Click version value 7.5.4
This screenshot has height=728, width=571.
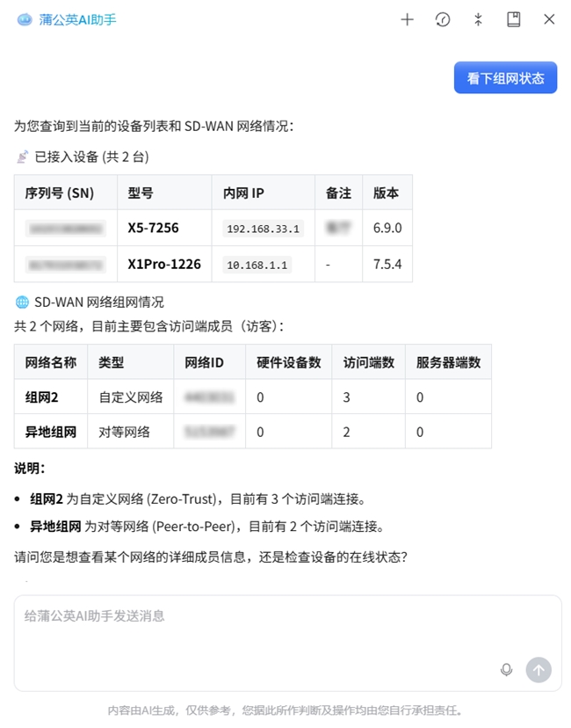tap(387, 264)
